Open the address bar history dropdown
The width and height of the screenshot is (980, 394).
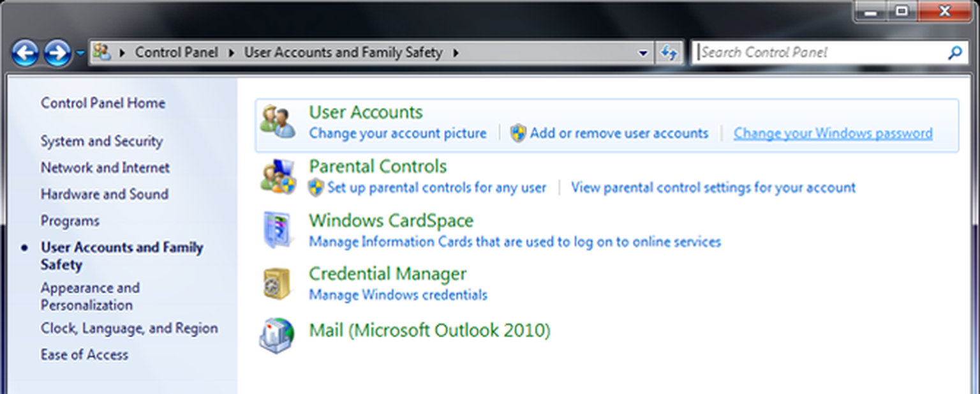643,53
